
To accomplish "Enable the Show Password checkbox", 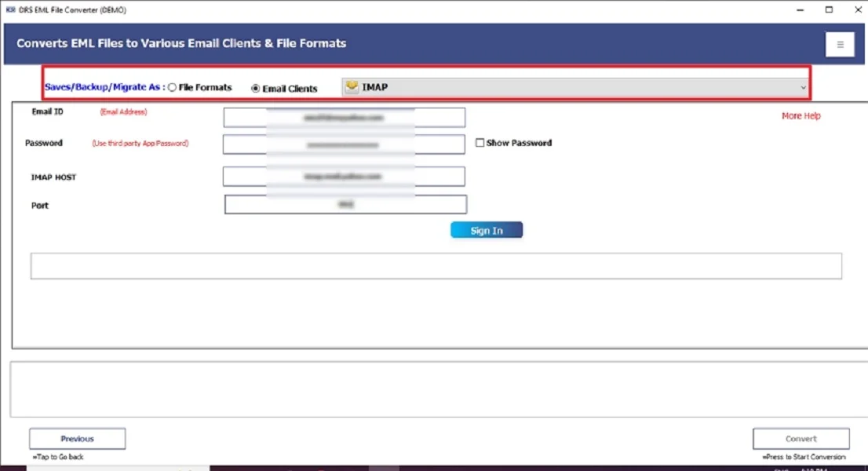I will [x=479, y=143].
